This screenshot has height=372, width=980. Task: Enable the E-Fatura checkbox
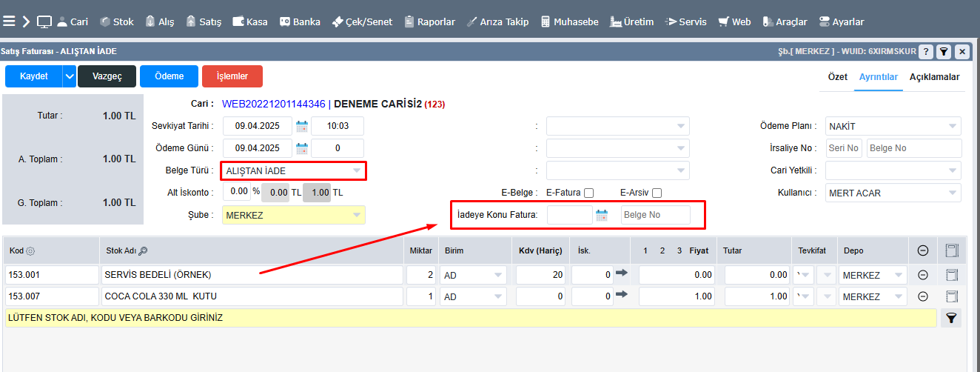(x=589, y=193)
